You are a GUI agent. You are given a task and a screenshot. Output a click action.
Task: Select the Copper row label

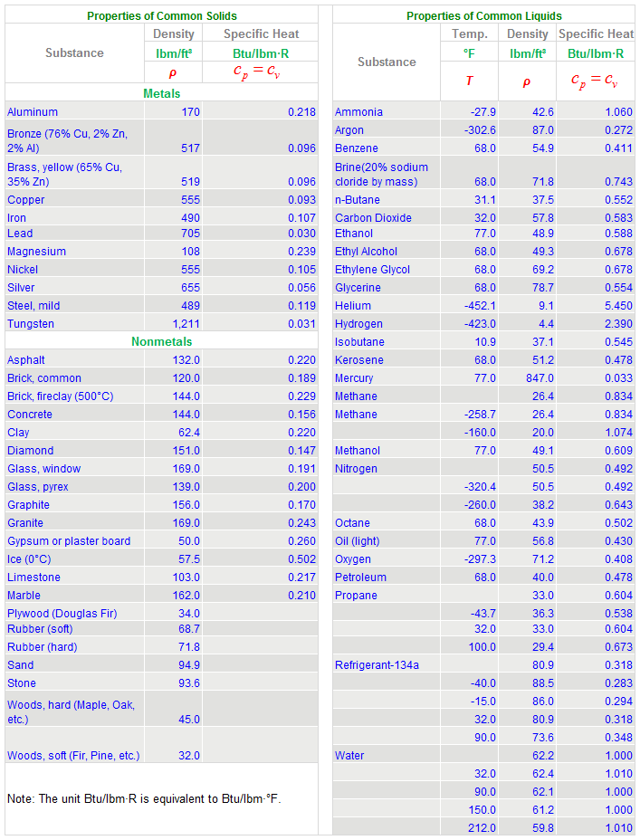(x=25, y=200)
